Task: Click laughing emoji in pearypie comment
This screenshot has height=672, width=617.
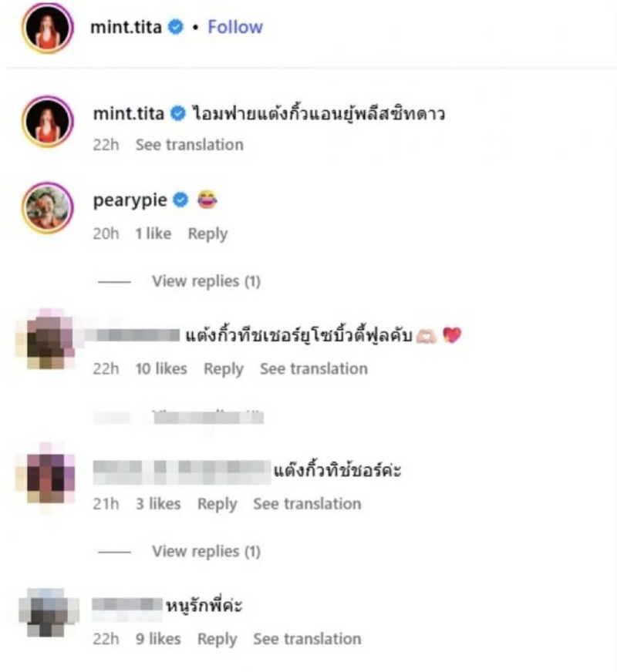Action: click(x=207, y=200)
